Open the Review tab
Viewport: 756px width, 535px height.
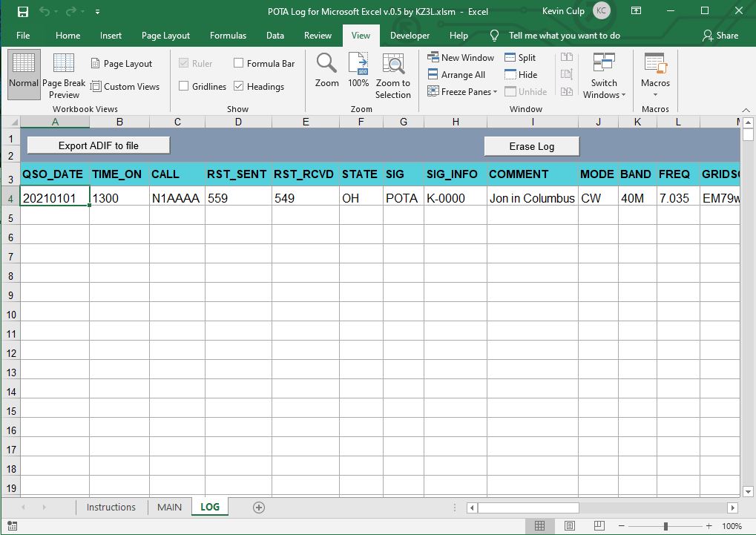point(318,35)
